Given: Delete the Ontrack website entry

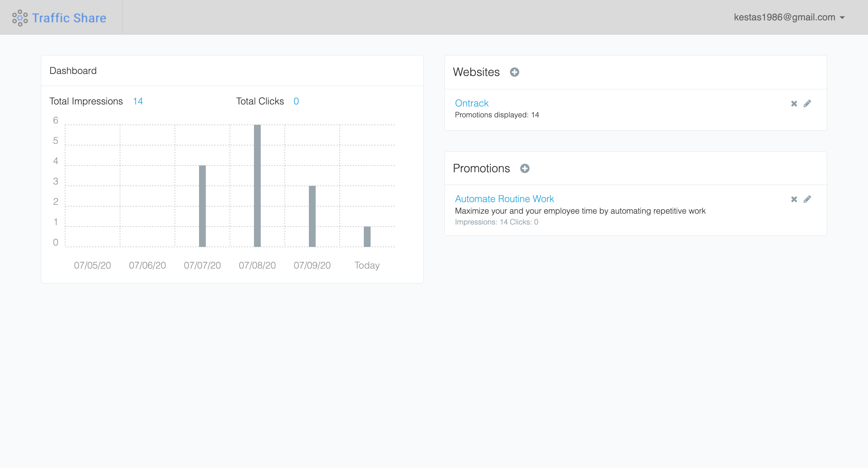Looking at the screenshot, I should (794, 104).
